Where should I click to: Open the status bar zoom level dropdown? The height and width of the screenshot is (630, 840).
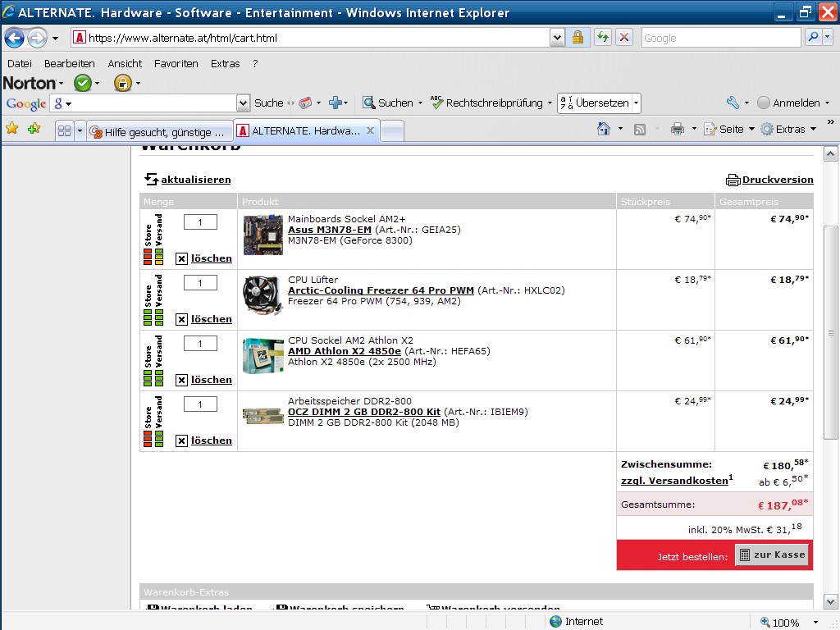point(816,622)
